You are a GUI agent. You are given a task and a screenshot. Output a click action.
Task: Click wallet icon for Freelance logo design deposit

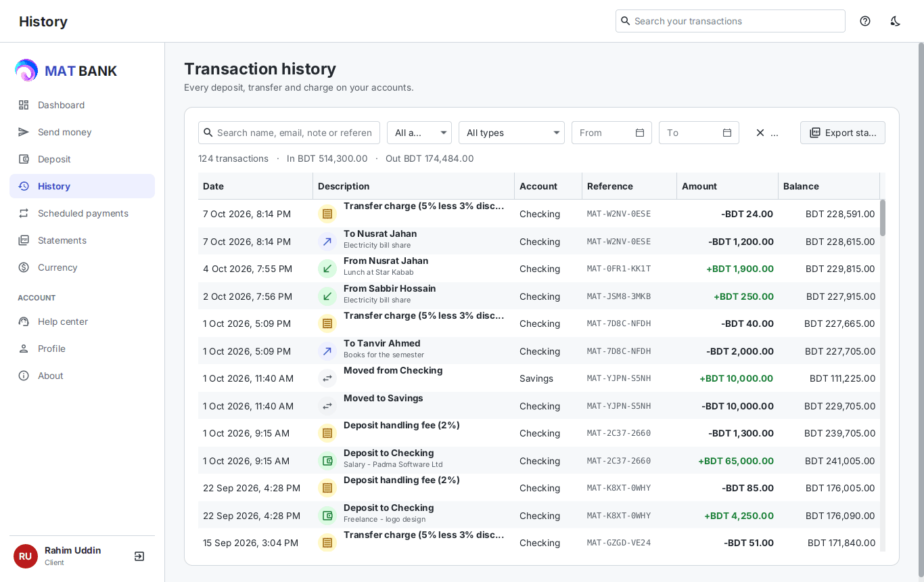coord(327,516)
